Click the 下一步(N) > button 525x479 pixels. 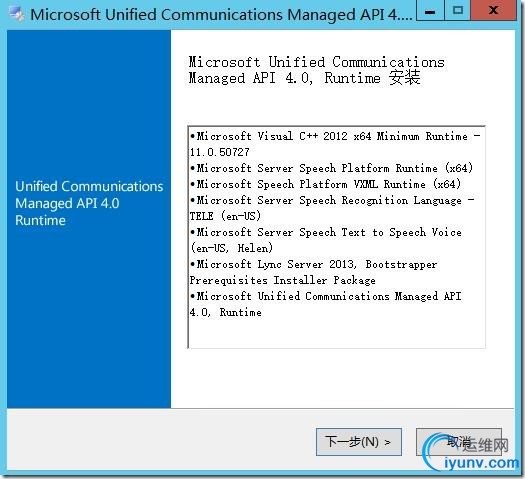[x=359, y=442]
